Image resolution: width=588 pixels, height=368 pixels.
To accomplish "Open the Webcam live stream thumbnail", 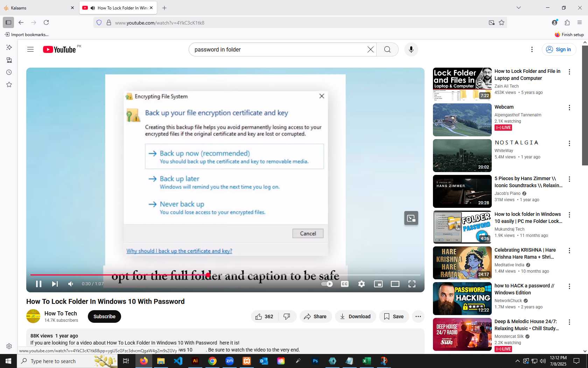I will tap(462, 120).
